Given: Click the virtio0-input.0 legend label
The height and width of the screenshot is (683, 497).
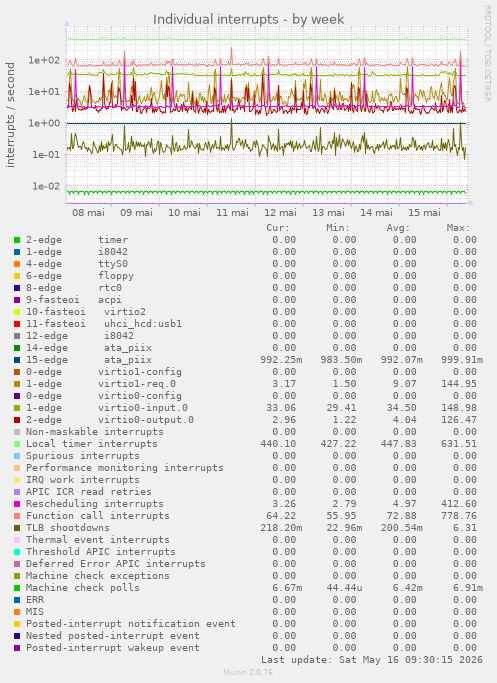Looking at the screenshot, I should (x=143, y=408).
